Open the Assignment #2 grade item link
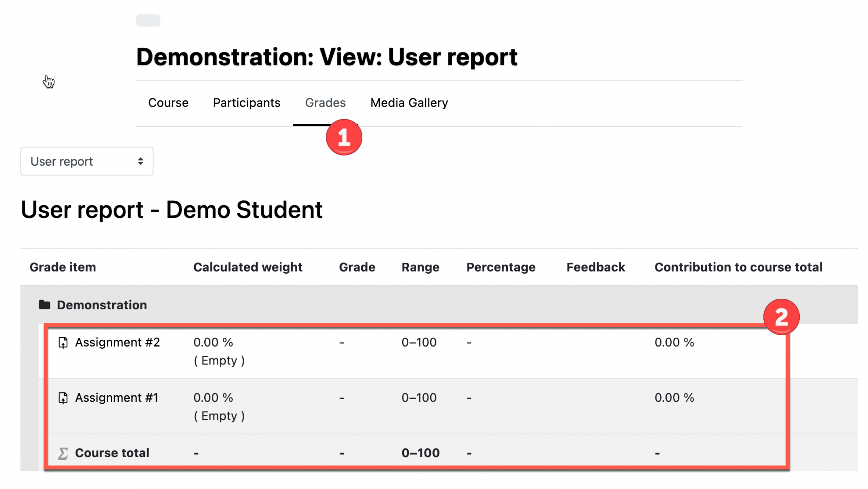The height and width of the screenshot is (489, 868). point(117,342)
